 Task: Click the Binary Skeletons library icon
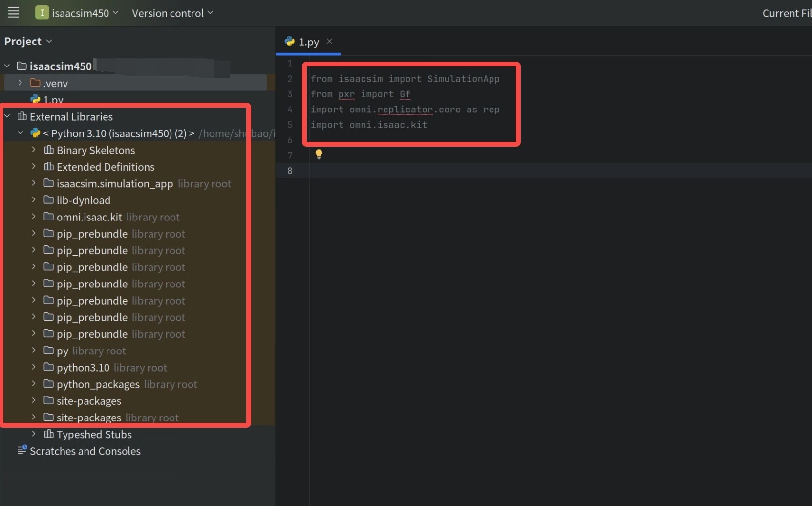click(x=49, y=150)
